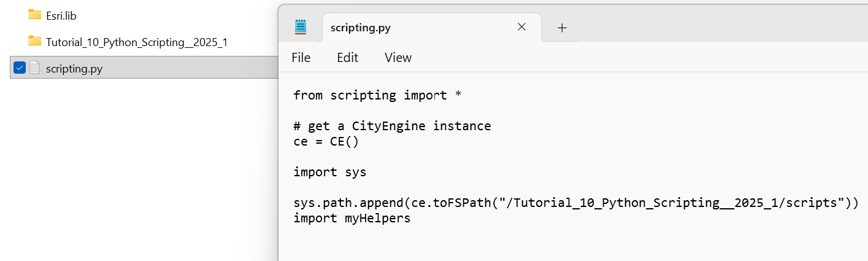Click the '# get a CityEngine instance' comment
The height and width of the screenshot is (261, 868).
coord(392,126)
